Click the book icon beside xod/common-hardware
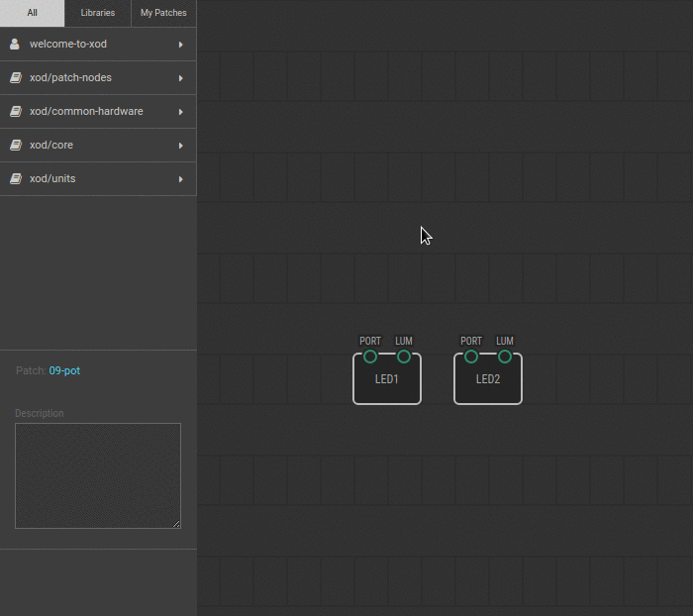The height and width of the screenshot is (616, 693). (15, 112)
